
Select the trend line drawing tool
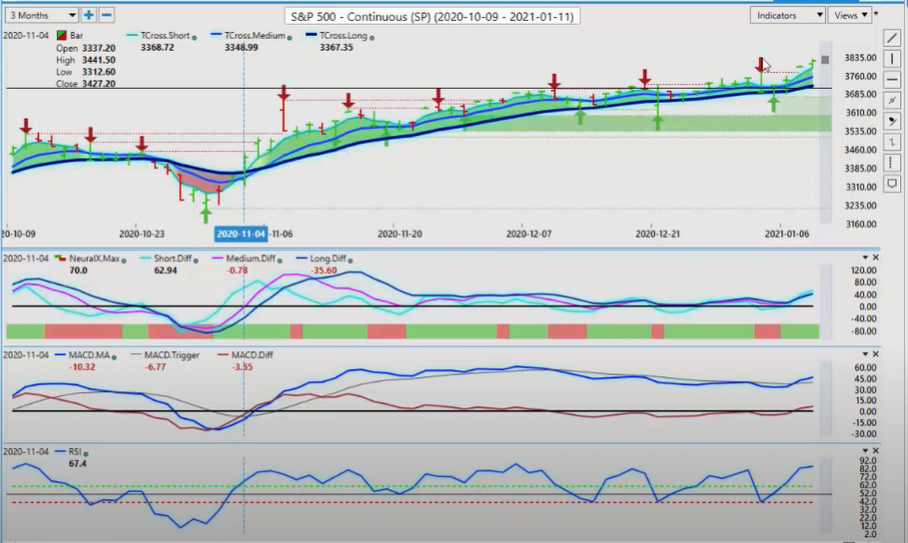tap(892, 38)
